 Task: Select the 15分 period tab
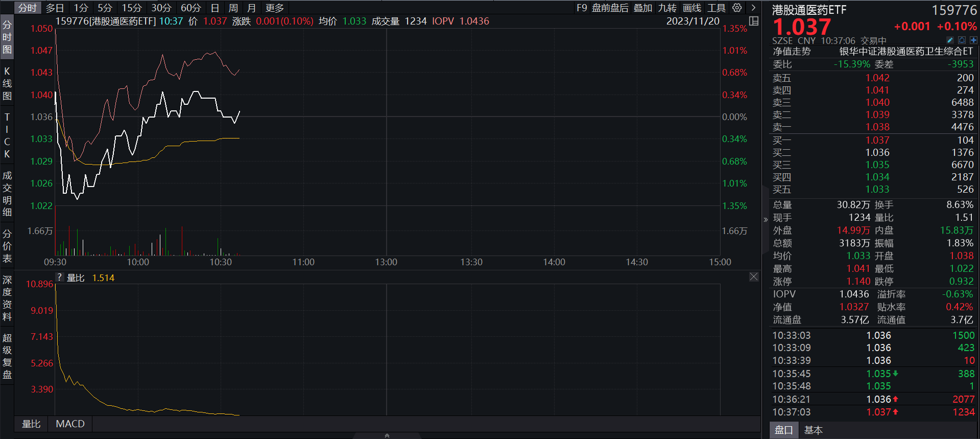click(132, 8)
